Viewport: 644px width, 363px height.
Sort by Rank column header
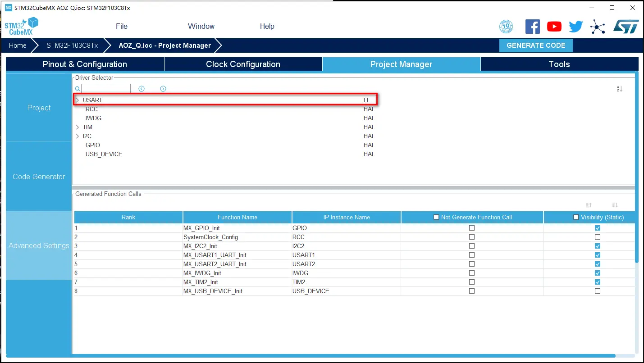coord(128,217)
